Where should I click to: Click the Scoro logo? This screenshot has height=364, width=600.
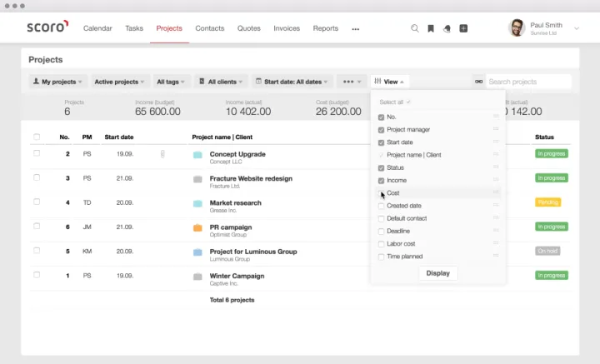47,27
